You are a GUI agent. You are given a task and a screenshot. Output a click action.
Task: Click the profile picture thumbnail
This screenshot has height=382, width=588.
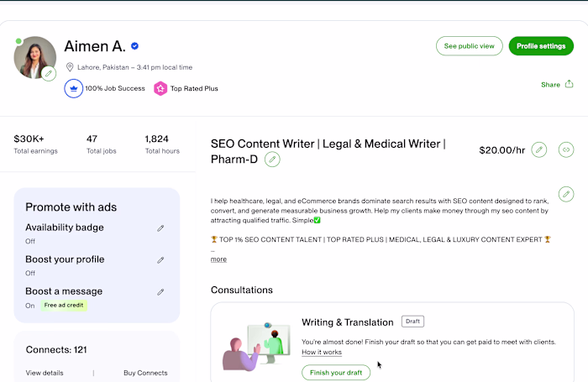35,57
